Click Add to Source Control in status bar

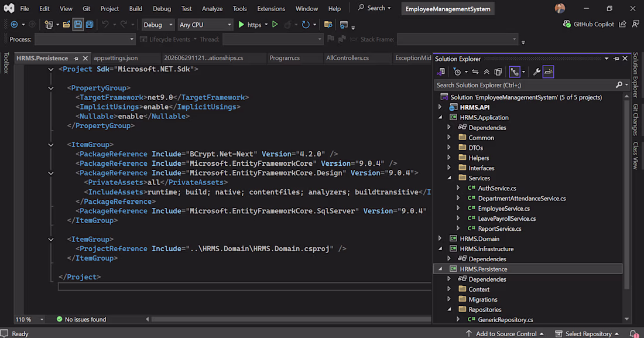click(x=505, y=333)
